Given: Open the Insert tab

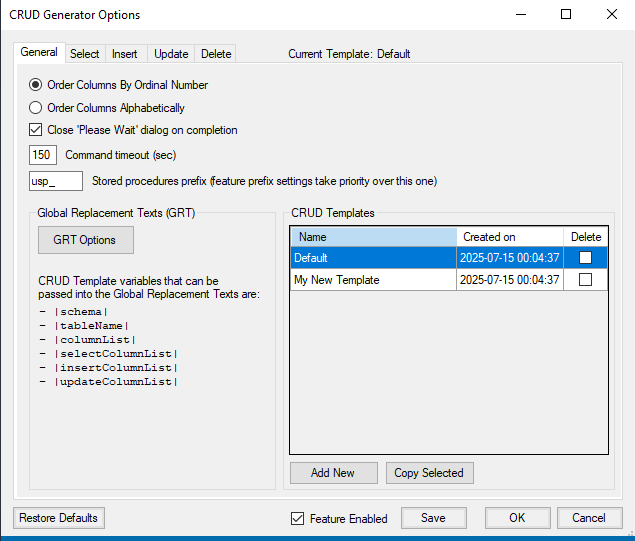Looking at the screenshot, I should coord(126,54).
